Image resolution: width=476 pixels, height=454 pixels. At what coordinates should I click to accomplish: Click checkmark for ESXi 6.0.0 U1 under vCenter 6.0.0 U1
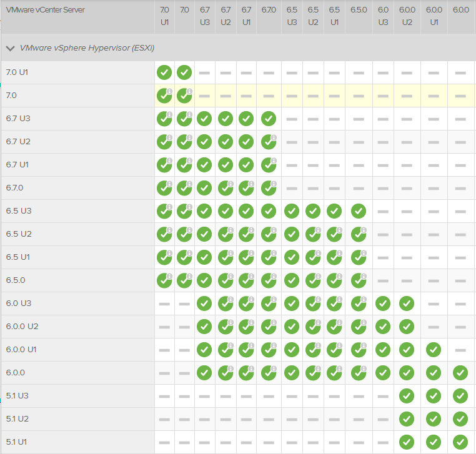(433, 350)
